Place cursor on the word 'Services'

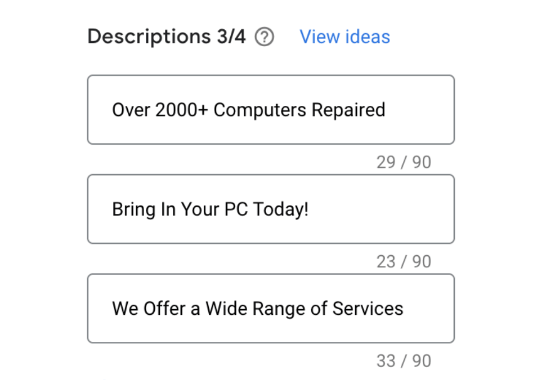coord(368,309)
